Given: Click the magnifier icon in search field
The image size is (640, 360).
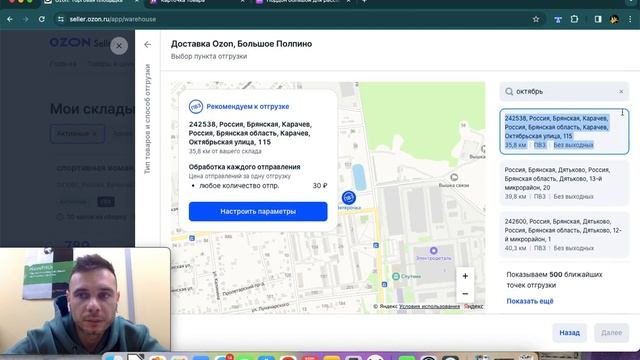Looking at the screenshot, I should [509, 91].
